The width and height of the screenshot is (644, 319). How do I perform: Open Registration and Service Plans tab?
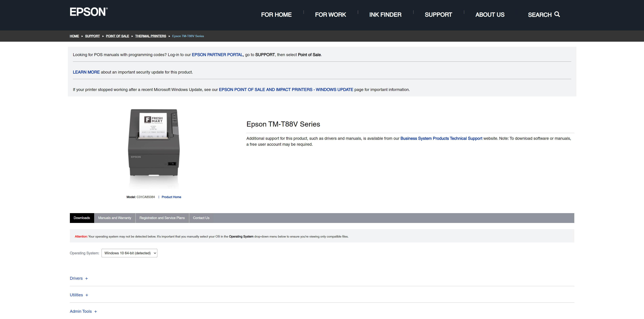coord(162,218)
